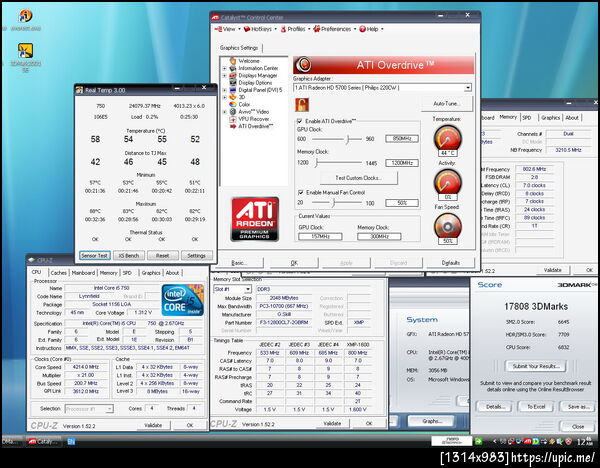Expand Information Center tree node
The image size is (600, 468).
(x=225, y=68)
